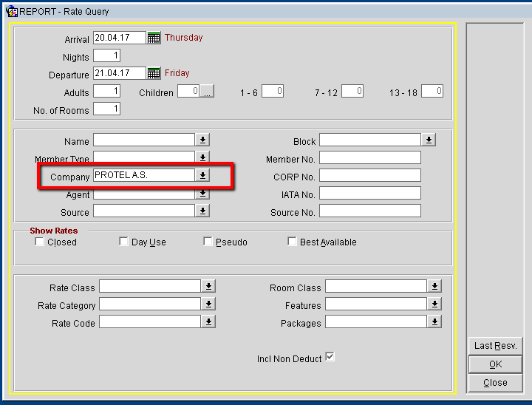
Task: Expand the Company dropdown list
Action: coord(202,175)
